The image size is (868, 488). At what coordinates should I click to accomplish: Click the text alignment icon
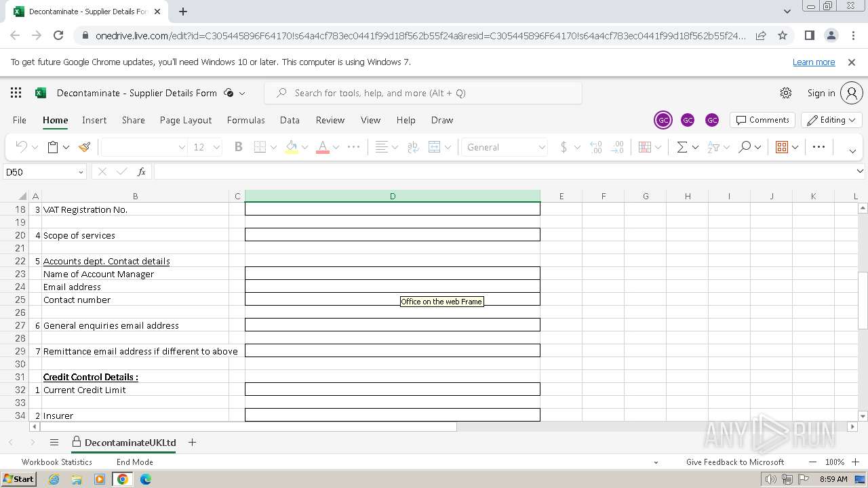(382, 147)
